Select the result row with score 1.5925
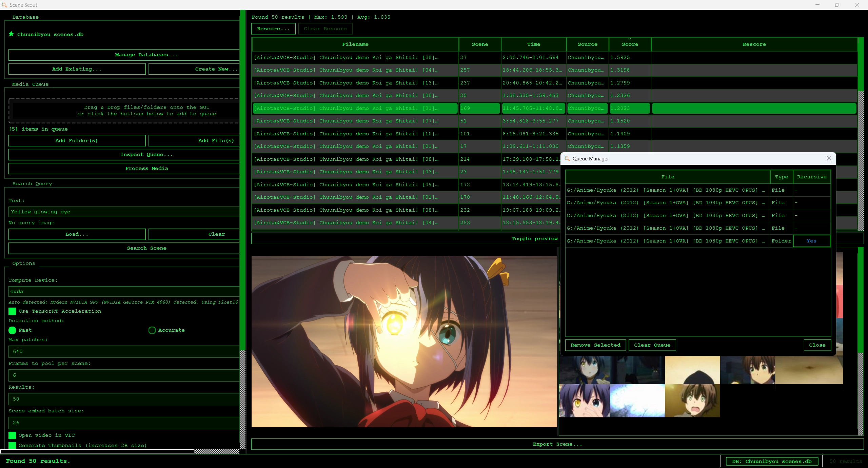The height and width of the screenshot is (468, 868). [555, 57]
